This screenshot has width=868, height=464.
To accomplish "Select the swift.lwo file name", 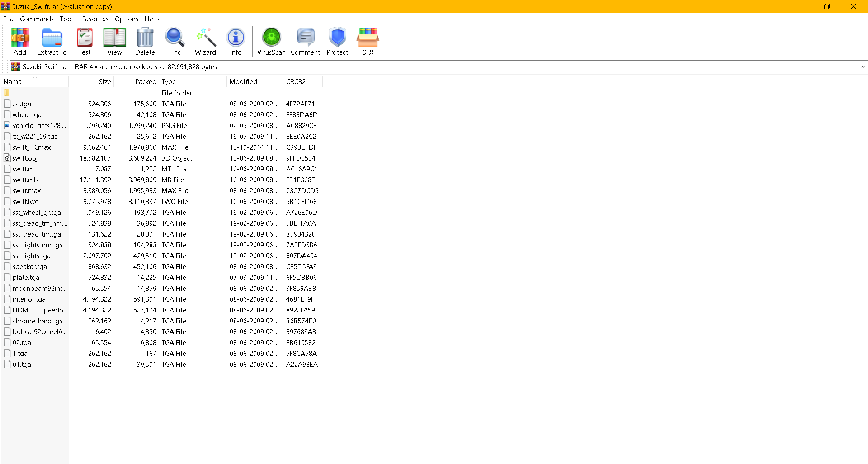I will tap(25, 202).
